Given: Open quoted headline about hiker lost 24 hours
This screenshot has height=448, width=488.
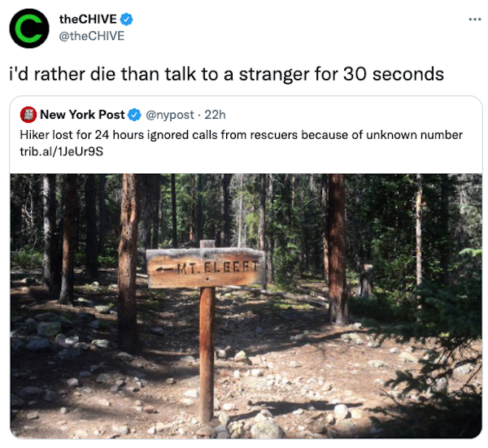Looking at the screenshot, I should (242, 135).
